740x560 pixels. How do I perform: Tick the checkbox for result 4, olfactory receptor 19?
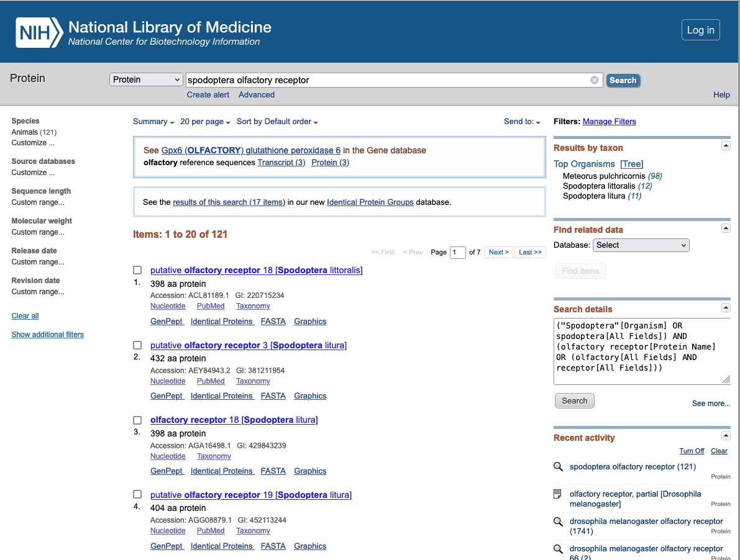(x=137, y=495)
